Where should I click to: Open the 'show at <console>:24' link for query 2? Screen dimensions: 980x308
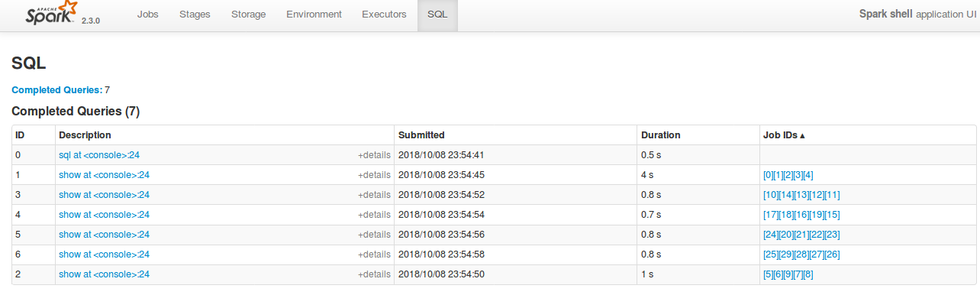tap(104, 274)
